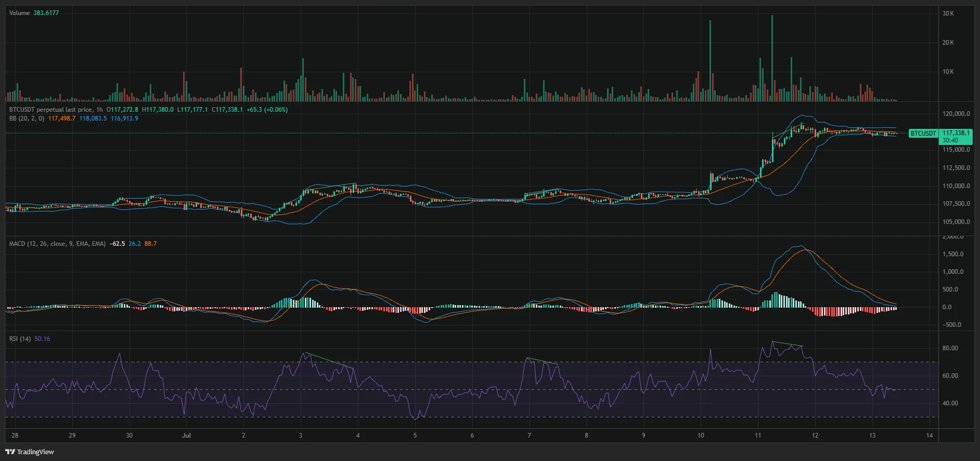This screenshot has height=461, width=980.
Task: Click date 9 on the time axis
Action: 643,436
